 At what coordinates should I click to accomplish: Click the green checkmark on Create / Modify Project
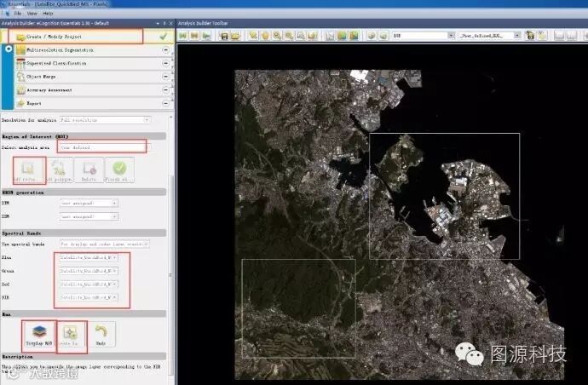click(x=163, y=37)
